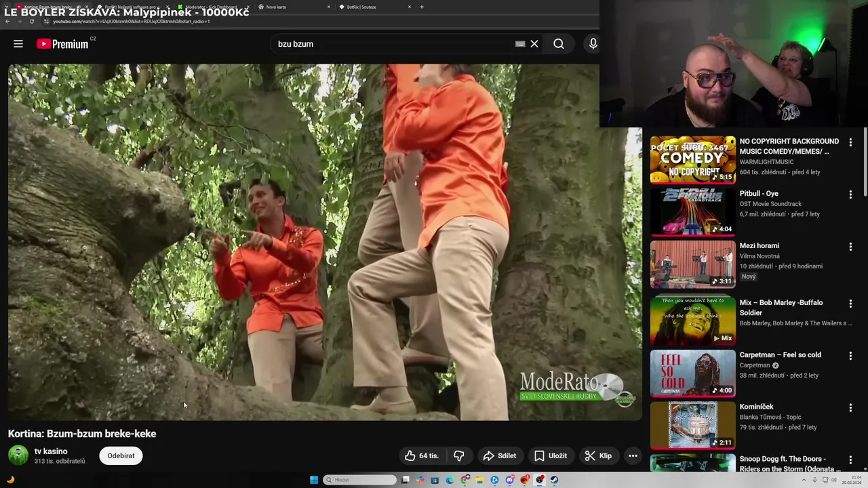Open Microsoft Edge from the taskbar

click(450, 480)
